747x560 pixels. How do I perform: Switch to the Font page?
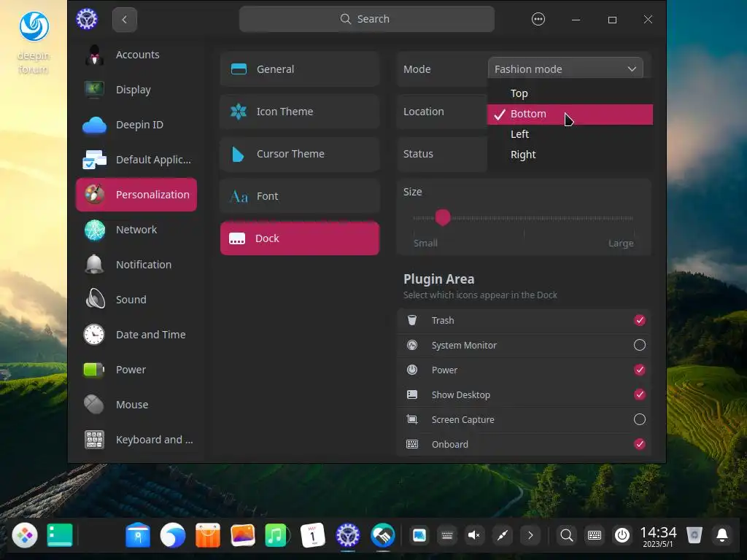pos(300,196)
